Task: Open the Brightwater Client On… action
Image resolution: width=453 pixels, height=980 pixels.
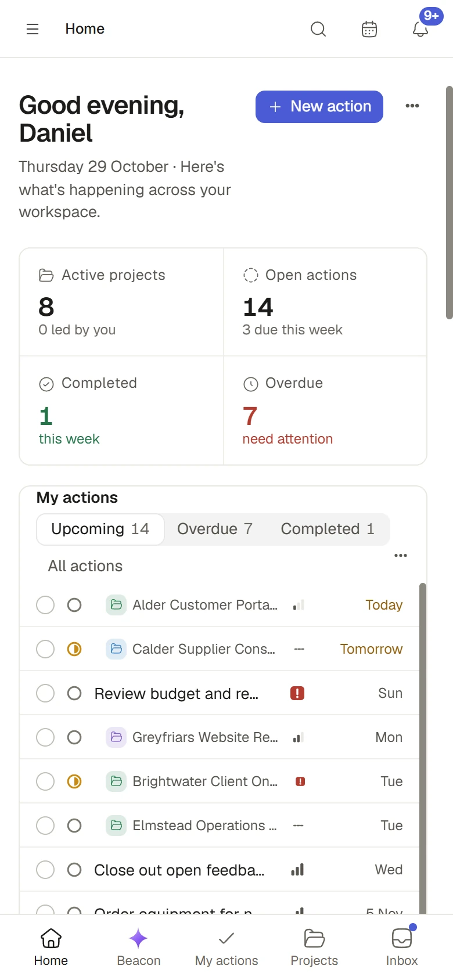Action: click(205, 781)
